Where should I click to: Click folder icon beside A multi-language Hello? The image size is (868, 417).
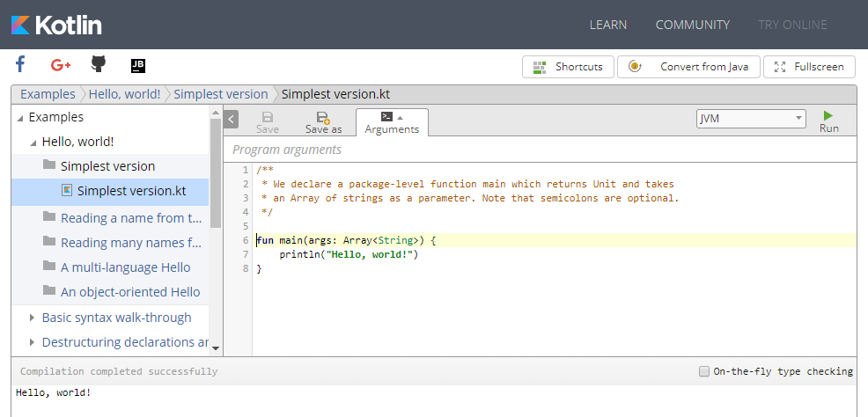click(x=49, y=266)
